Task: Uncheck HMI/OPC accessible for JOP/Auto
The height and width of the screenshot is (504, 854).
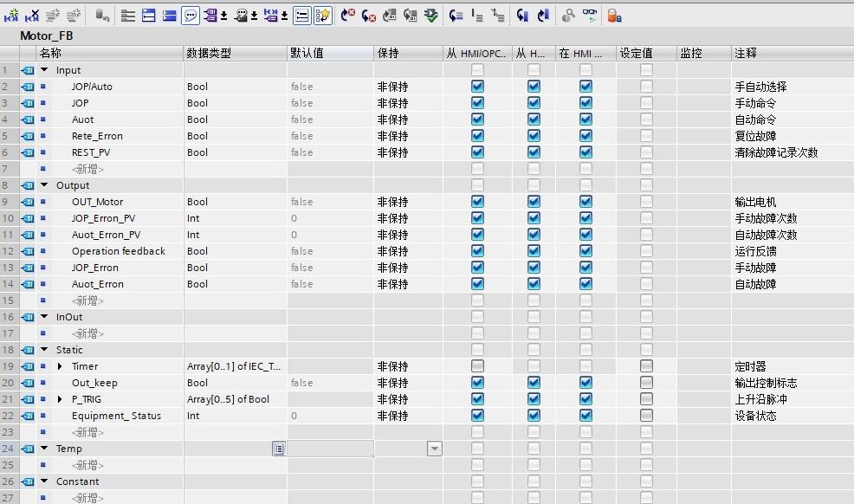Action: point(477,87)
